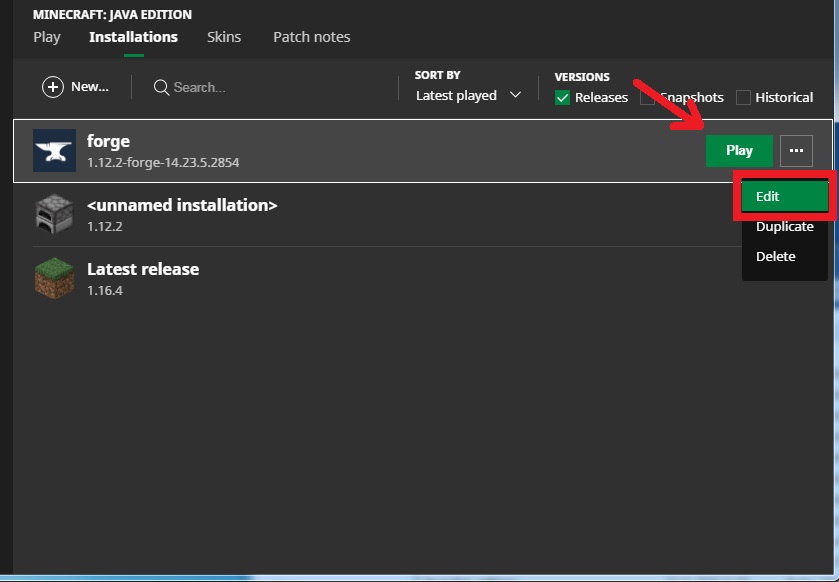This screenshot has width=839, height=582.
Task: Click the New... installation button label
Action: pos(90,87)
